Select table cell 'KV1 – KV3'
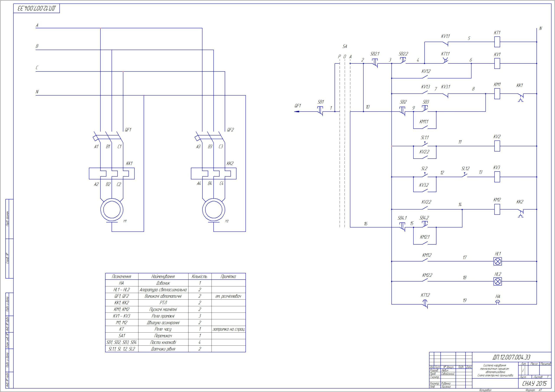Screen dimensions: 555x392 point(122,316)
